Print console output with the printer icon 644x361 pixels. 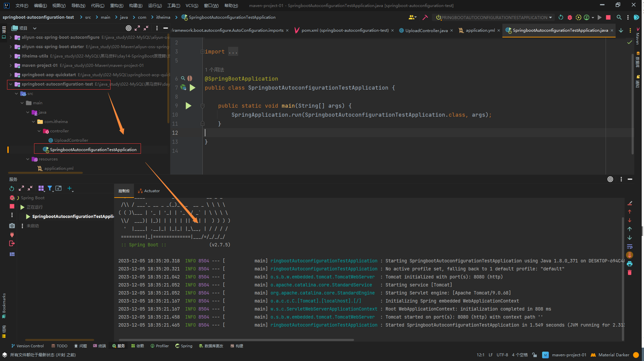tap(630, 264)
